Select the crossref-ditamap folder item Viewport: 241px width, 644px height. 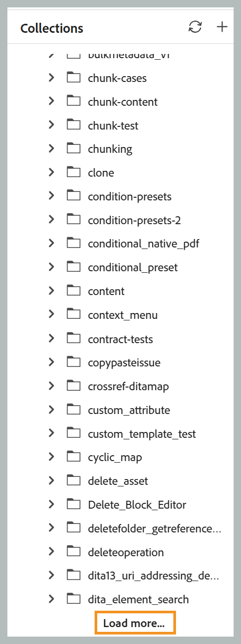coord(128,386)
